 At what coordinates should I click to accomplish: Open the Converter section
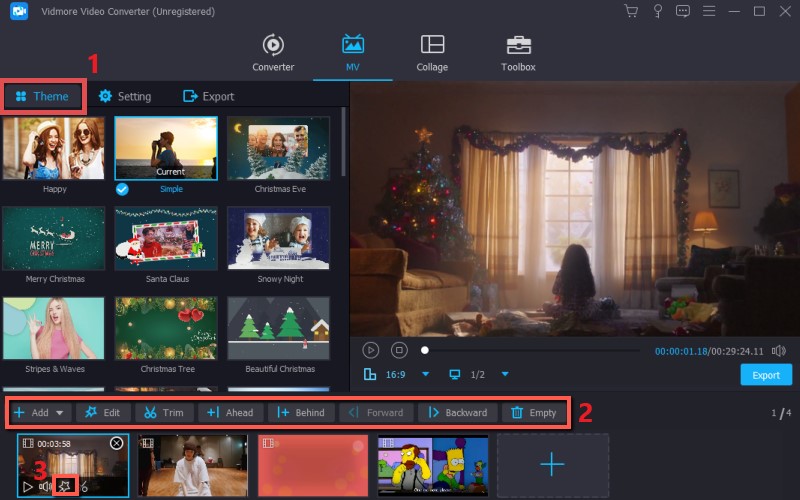(x=273, y=52)
